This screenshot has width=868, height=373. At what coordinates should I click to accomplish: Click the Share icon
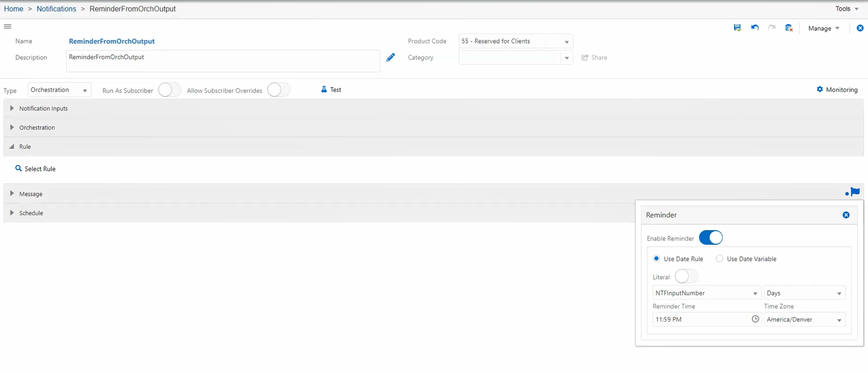tap(585, 57)
